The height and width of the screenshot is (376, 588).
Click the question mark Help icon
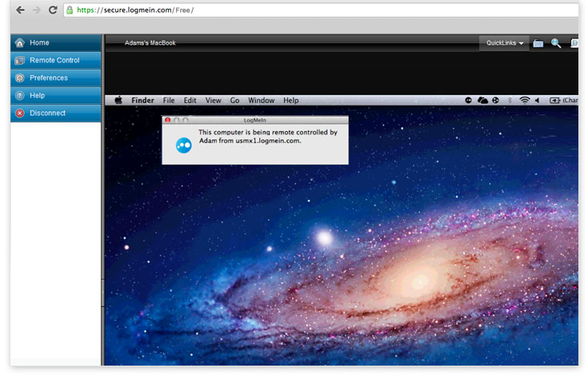pyautogui.click(x=19, y=95)
